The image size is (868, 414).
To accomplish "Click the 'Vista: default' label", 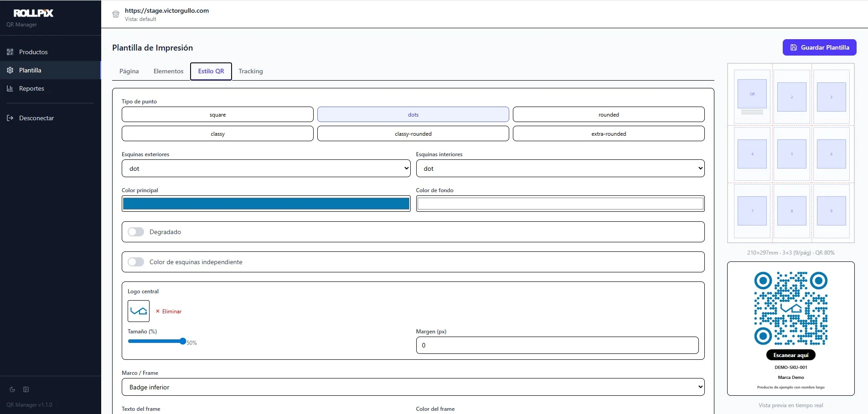I will pyautogui.click(x=140, y=19).
